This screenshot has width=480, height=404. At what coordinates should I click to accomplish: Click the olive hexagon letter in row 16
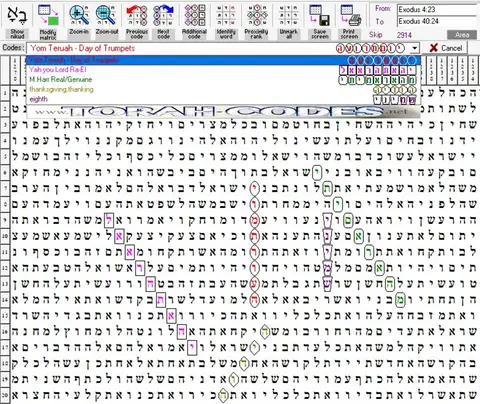[265, 332]
